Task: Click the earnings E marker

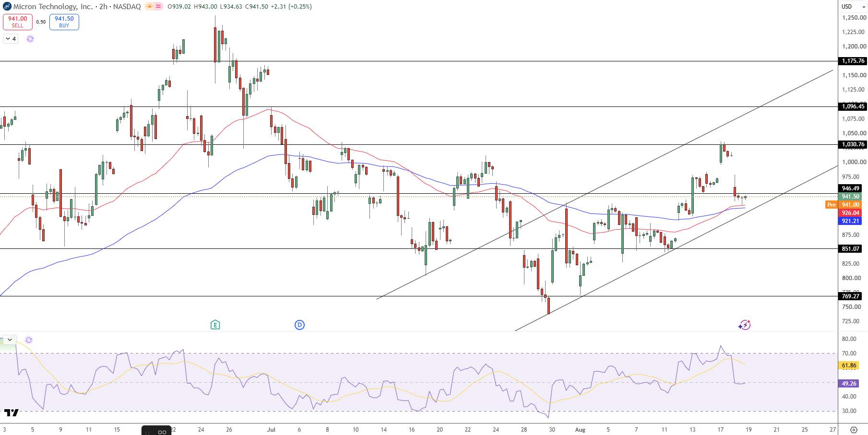Action: tap(215, 325)
